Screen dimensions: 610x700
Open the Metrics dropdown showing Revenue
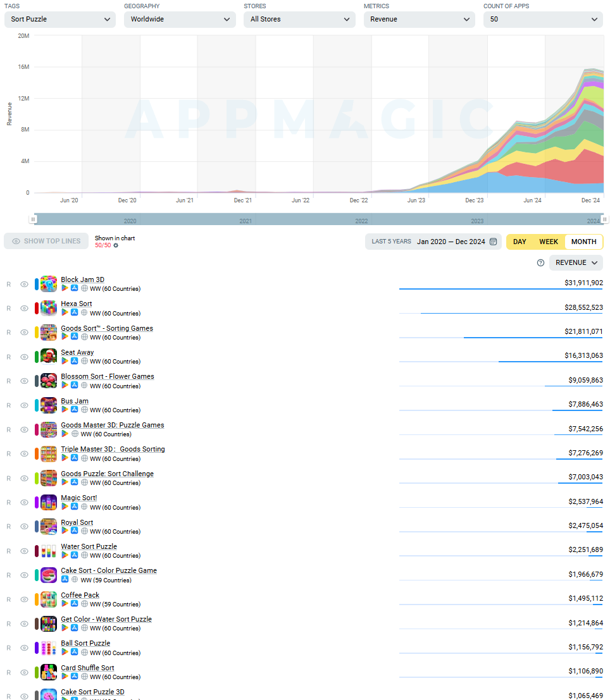coord(419,19)
